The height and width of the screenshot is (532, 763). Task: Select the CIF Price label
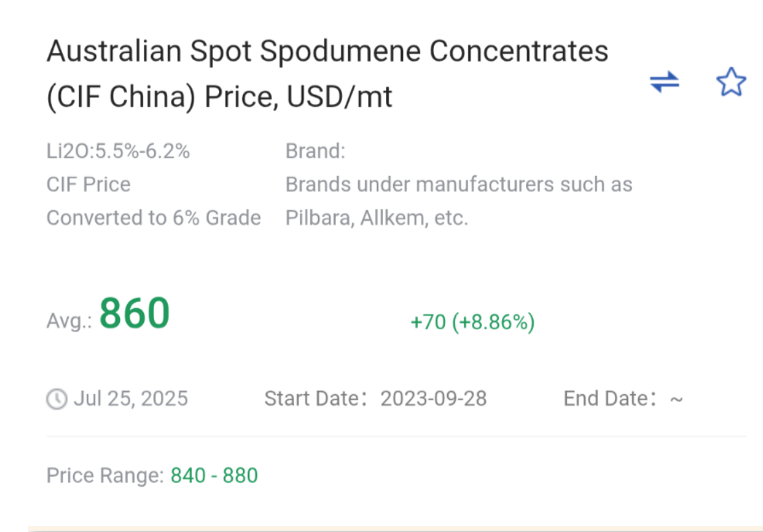pos(89,184)
